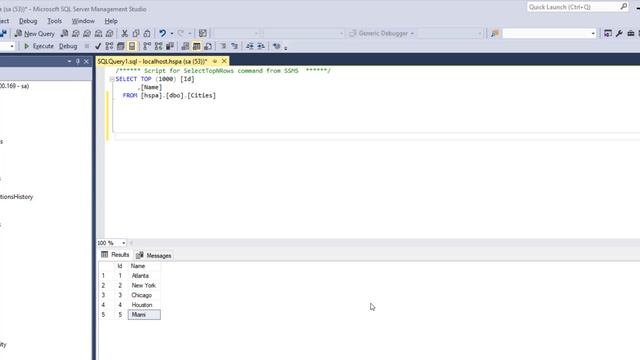The height and width of the screenshot is (360, 640).
Task: Parse the query with the checkmark icon
Action: [x=98, y=46]
